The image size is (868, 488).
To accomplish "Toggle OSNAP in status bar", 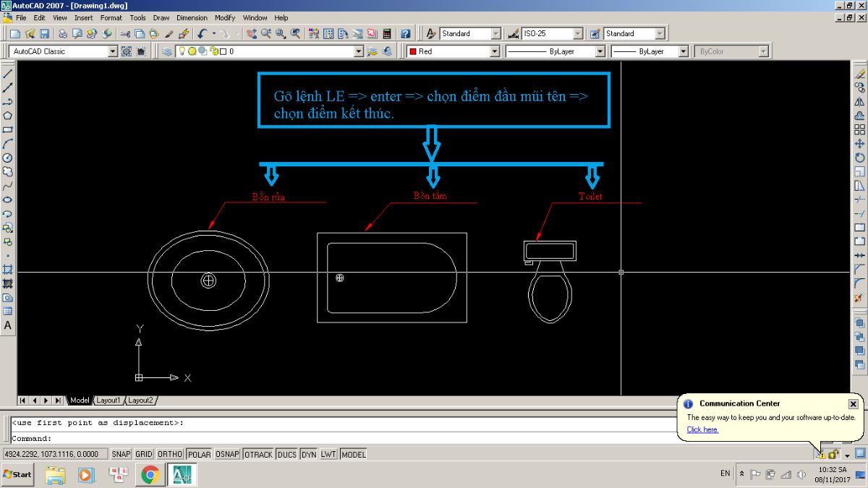I will coord(227,454).
